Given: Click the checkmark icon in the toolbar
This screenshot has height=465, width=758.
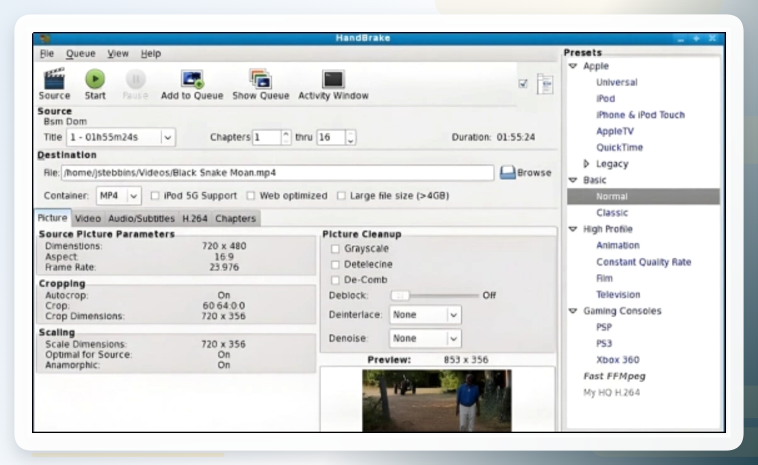Looking at the screenshot, I should (x=523, y=84).
